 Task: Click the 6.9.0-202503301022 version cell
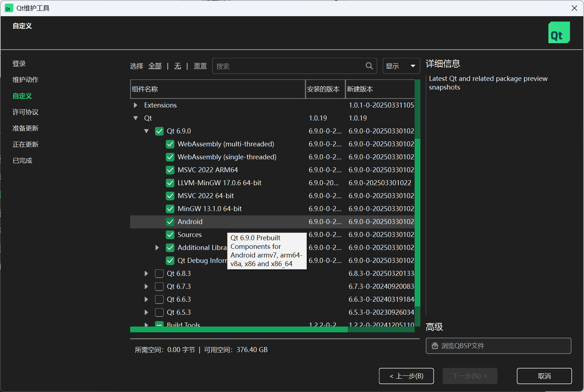[380, 183]
